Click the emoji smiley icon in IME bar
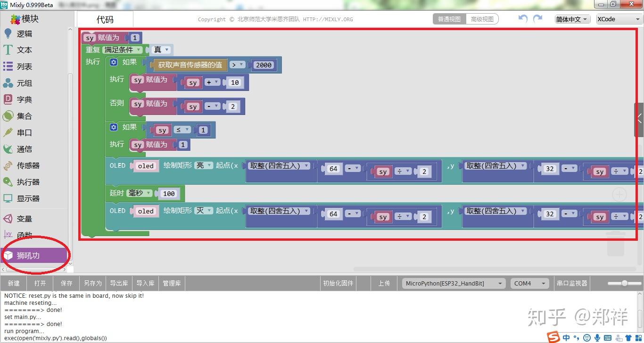Viewport: 644px width, 343px height. click(x=586, y=338)
